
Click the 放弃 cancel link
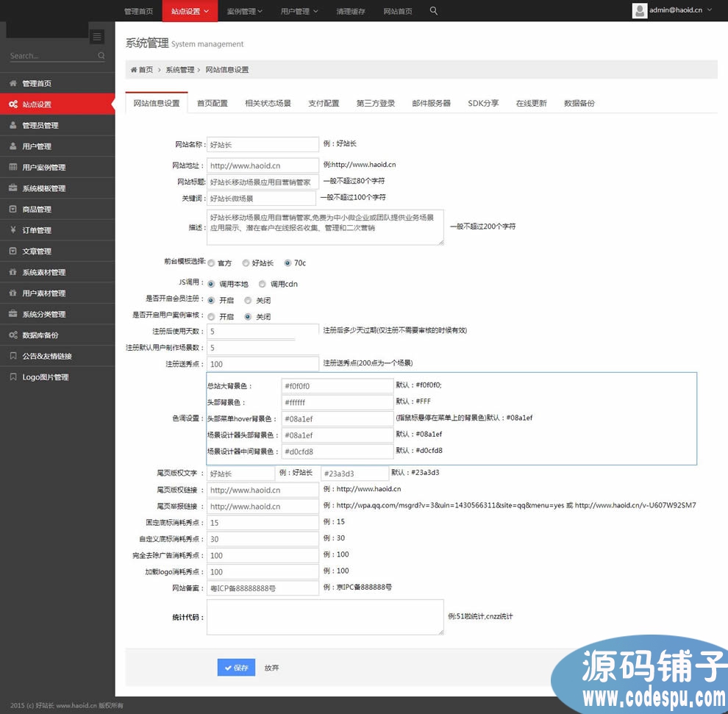271,668
